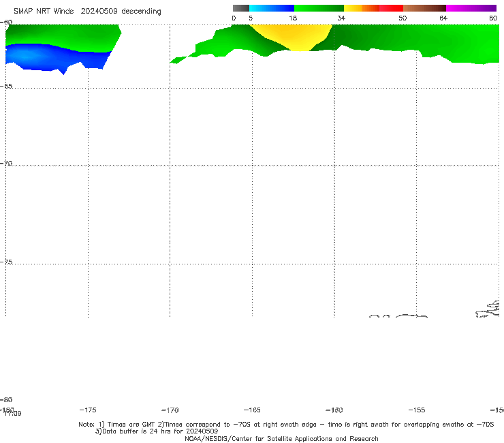Click the colorbar label '34'
This screenshot has height=443, width=504.
point(341,18)
